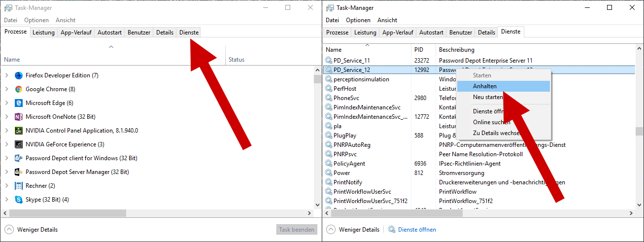The image size is (644, 242).
Task: Click the Dienste öffnen link
Action: click(x=417, y=230)
